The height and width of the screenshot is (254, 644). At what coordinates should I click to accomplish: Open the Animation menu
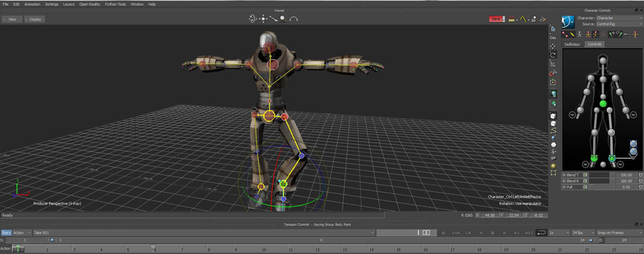coord(32,4)
